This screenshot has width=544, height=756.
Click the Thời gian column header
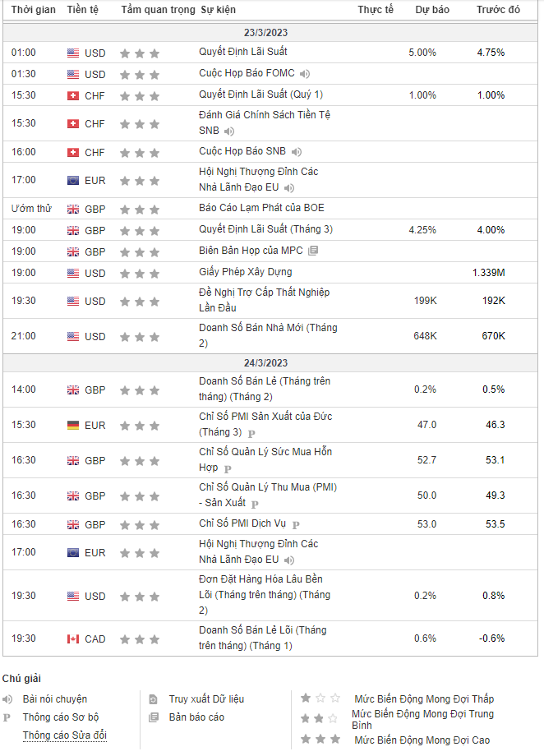(x=34, y=10)
